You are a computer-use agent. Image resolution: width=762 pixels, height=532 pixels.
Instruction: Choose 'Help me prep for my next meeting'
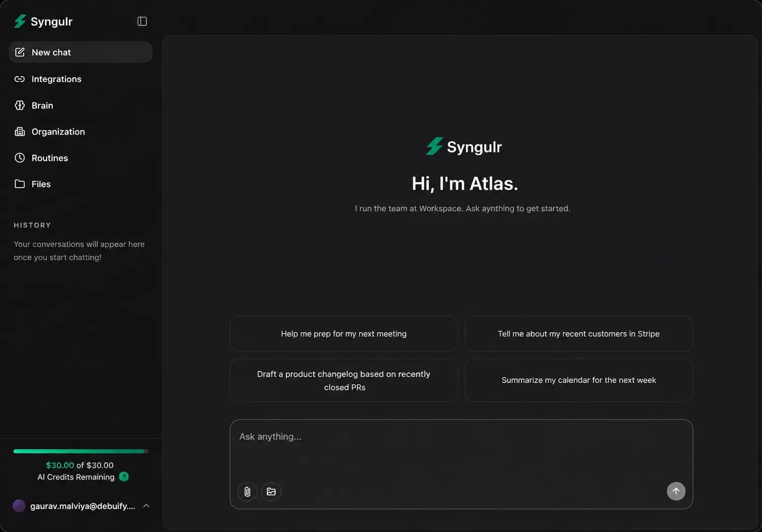click(344, 334)
